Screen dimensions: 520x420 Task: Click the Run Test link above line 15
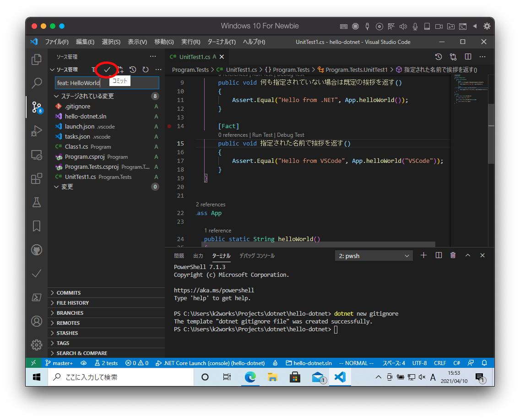point(263,135)
